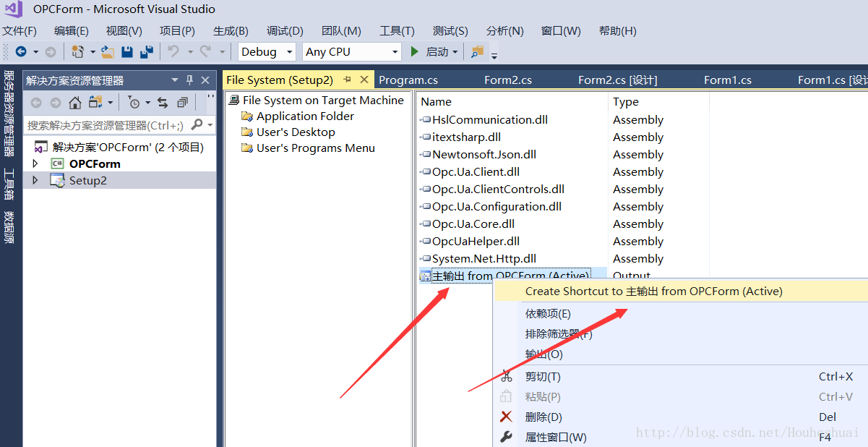
Task: Pin the Solution Explorer panel with pushpin
Action: pos(190,80)
